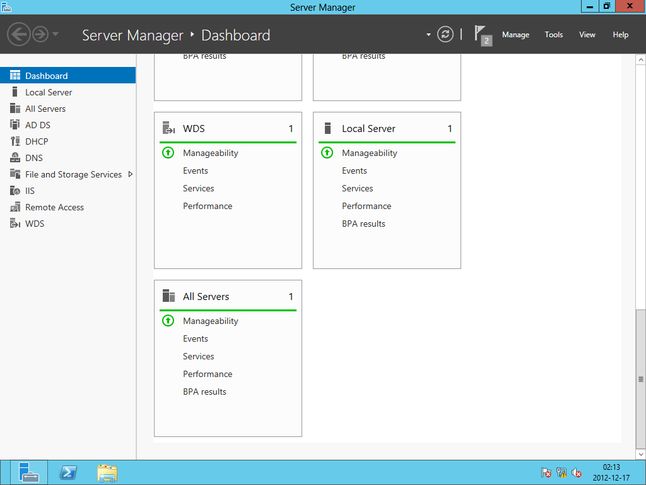Viewport: 646px width, 485px height.
Task: Open Services in the WDS tile
Action: (x=198, y=188)
